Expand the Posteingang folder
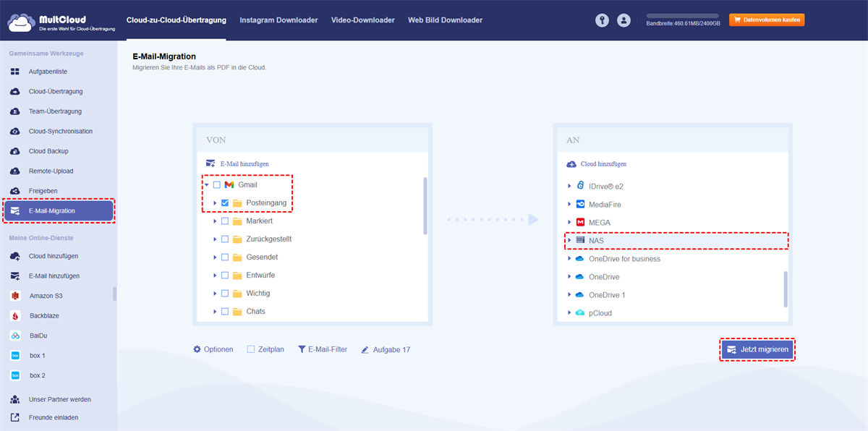Image resolution: width=868 pixels, height=431 pixels. [215, 203]
